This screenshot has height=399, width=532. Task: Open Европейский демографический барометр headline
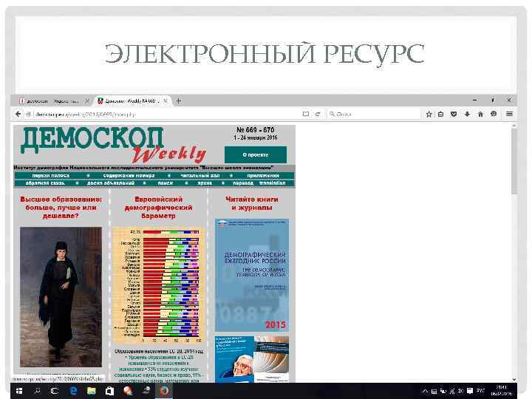158,208
